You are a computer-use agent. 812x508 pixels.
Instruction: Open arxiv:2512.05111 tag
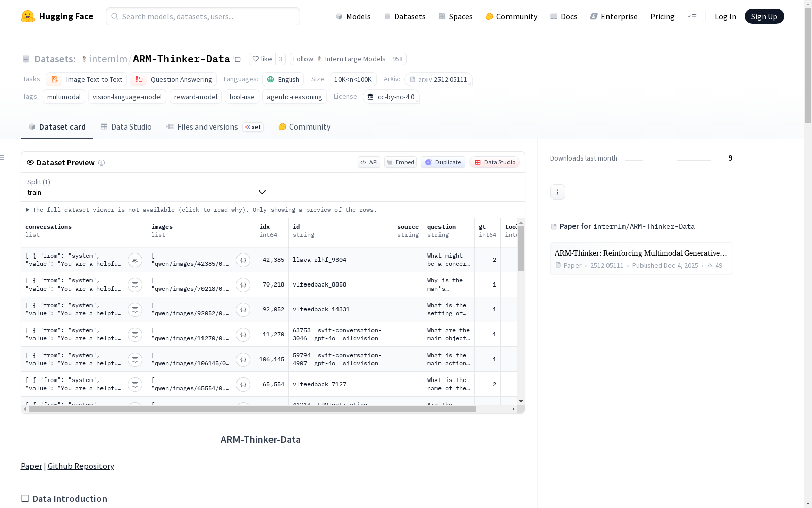438,79
